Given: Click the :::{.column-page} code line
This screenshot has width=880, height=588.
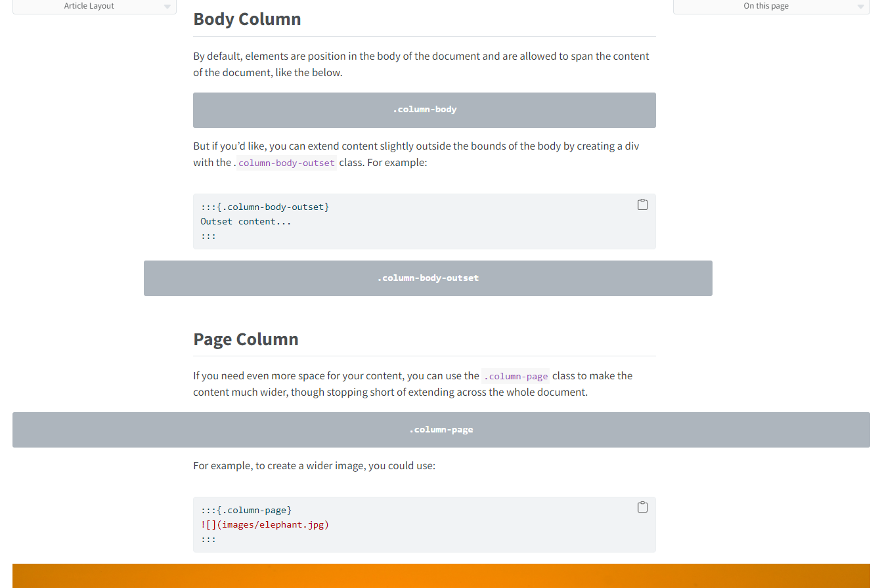Looking at the screenshot, I should (x=246, y=511).
